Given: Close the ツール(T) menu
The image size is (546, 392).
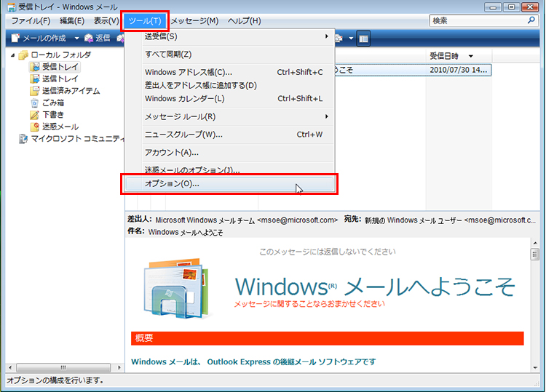Looking at the screenshot, I should tap(145, 21).
